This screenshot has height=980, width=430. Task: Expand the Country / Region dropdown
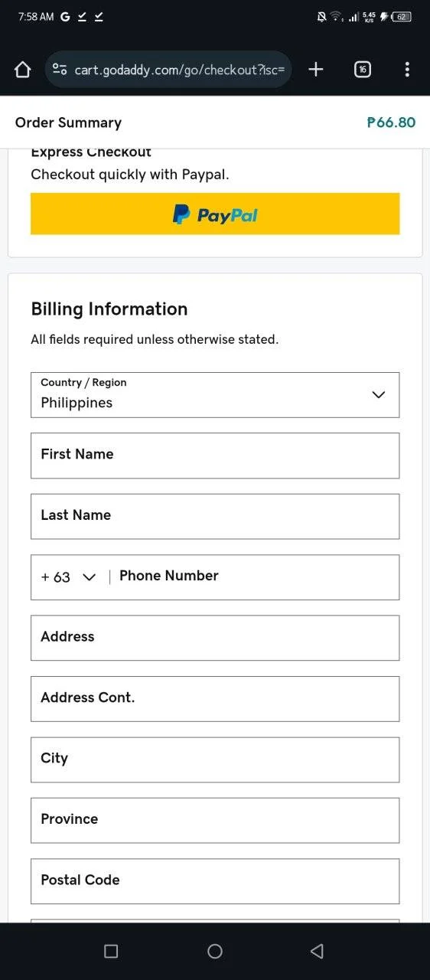pyautogui.click(x=215, y=395)
